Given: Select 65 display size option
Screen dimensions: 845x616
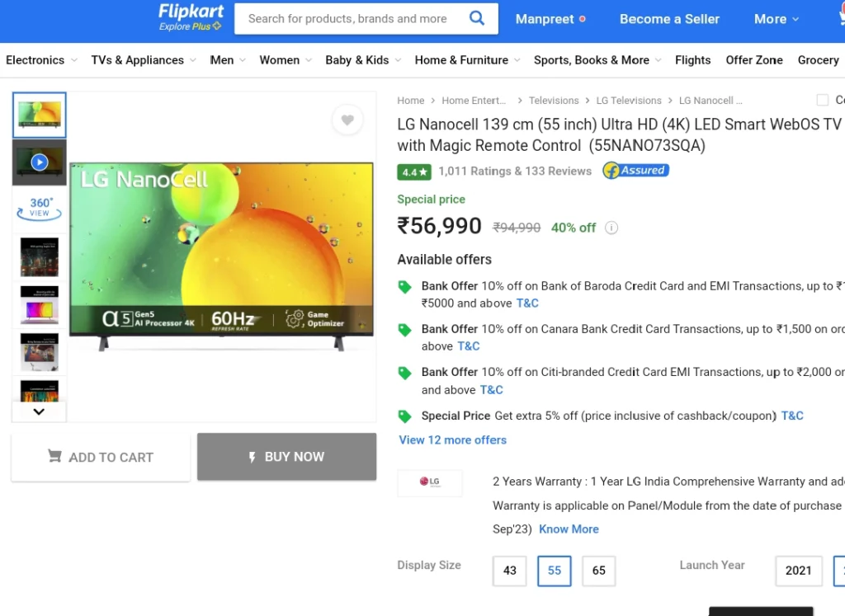Looking at the screenshot, I should 599,571.
